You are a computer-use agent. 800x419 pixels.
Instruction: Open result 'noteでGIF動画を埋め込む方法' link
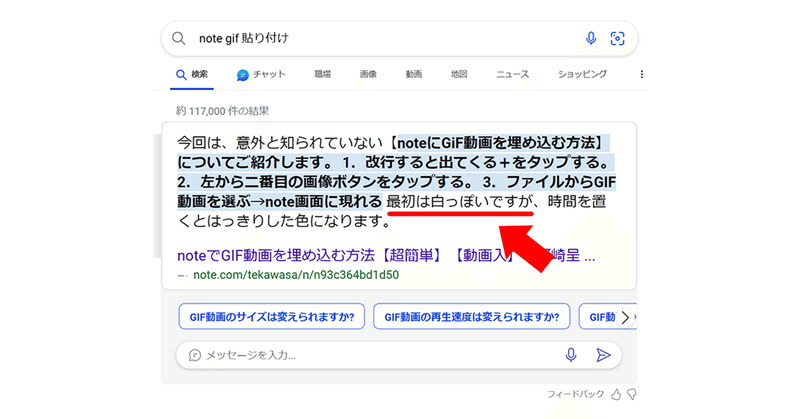[x=386, y=255]
